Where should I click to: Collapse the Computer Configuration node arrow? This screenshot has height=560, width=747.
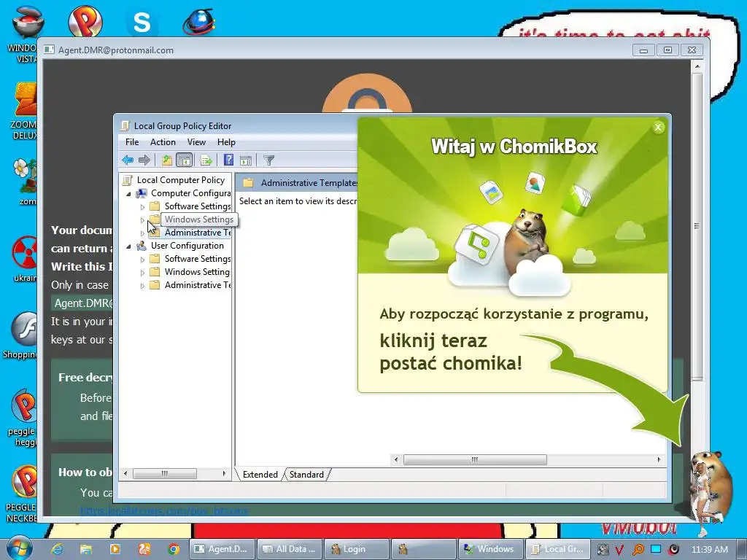[128, 194]
